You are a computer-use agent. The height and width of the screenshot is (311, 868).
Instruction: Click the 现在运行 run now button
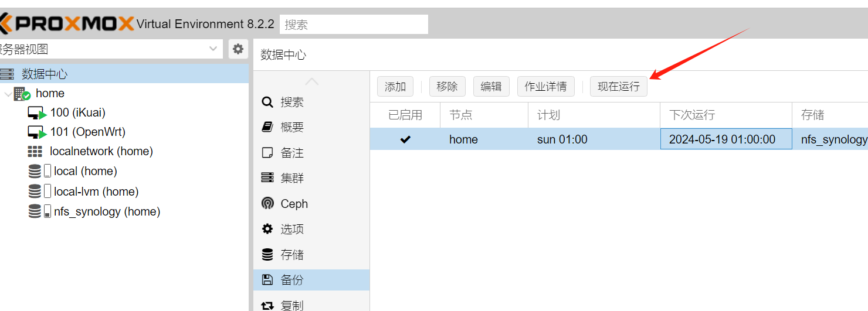[618, 87]
